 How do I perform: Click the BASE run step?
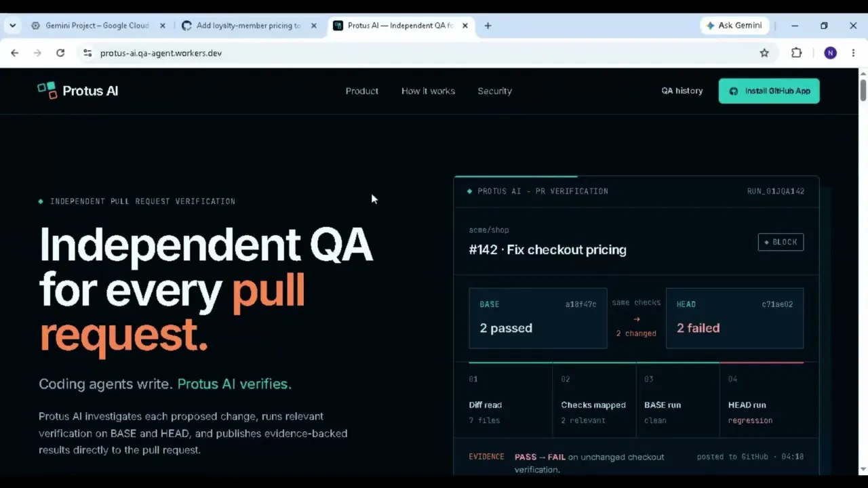click(x=677, y=400)
